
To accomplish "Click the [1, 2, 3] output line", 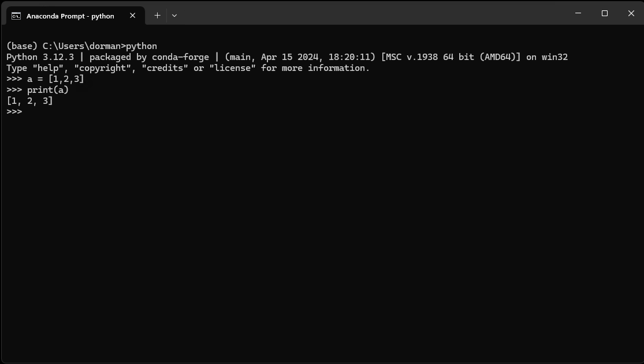I will [x=29, y=100].
